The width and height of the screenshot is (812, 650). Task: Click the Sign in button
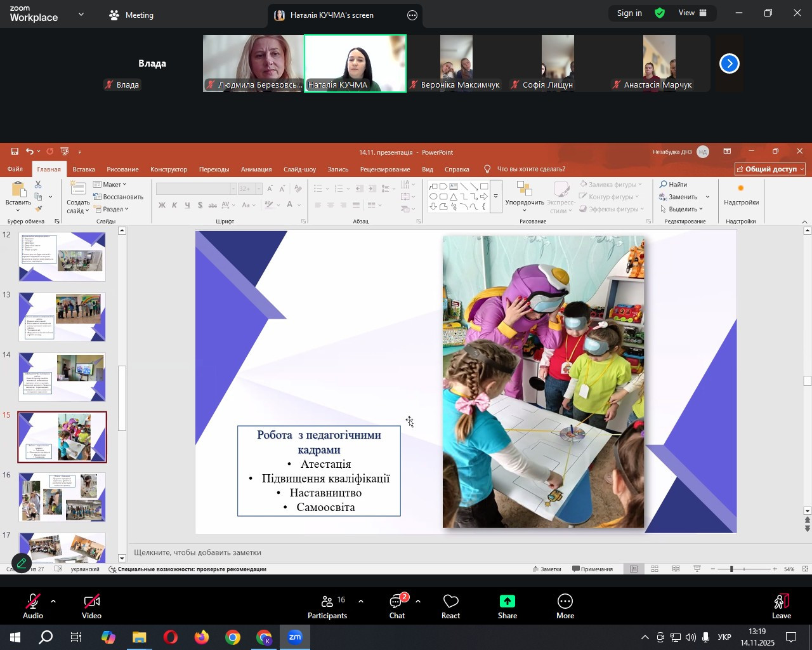tap(629, 13)
